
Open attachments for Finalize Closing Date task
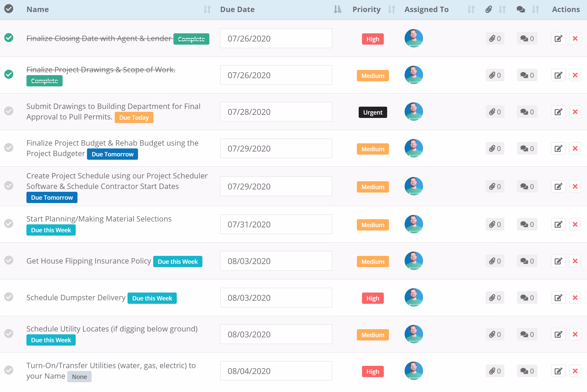(x=495, y=39)
